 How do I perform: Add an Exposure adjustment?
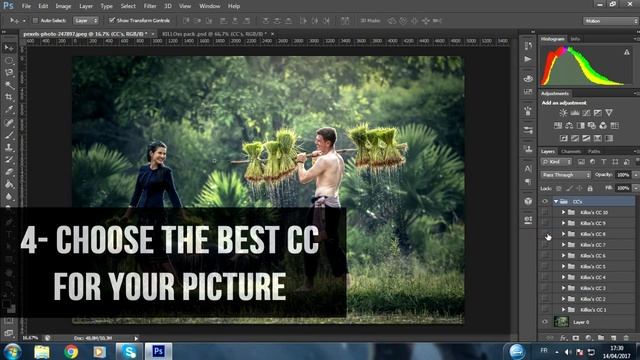[598, 113]
